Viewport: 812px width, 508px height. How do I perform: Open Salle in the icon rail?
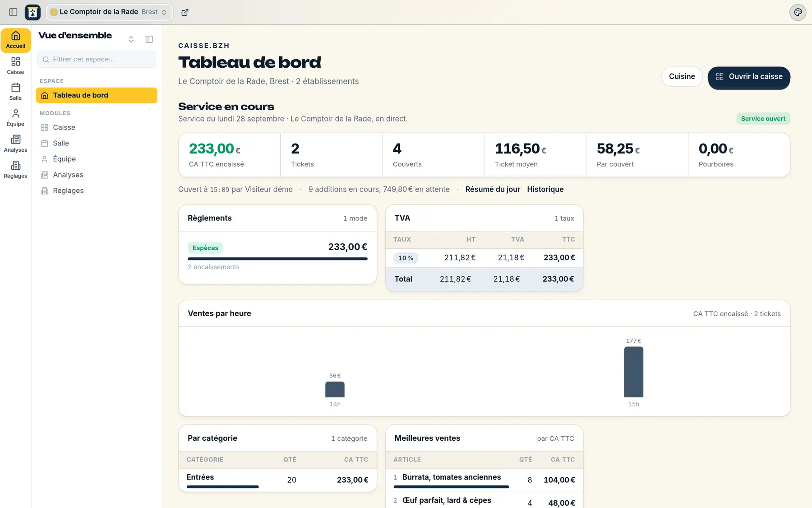click(16, 92)
